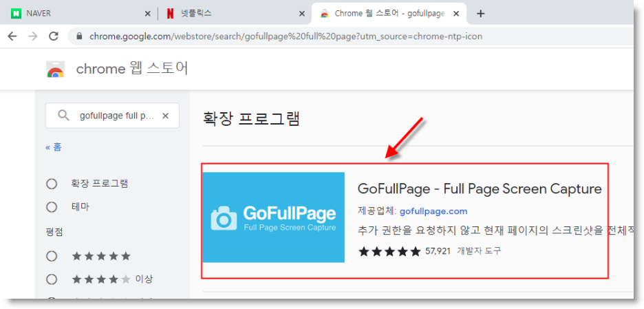Close the 넷플릭스 tab
Screen dimensions: 644x309
point(302,14)
